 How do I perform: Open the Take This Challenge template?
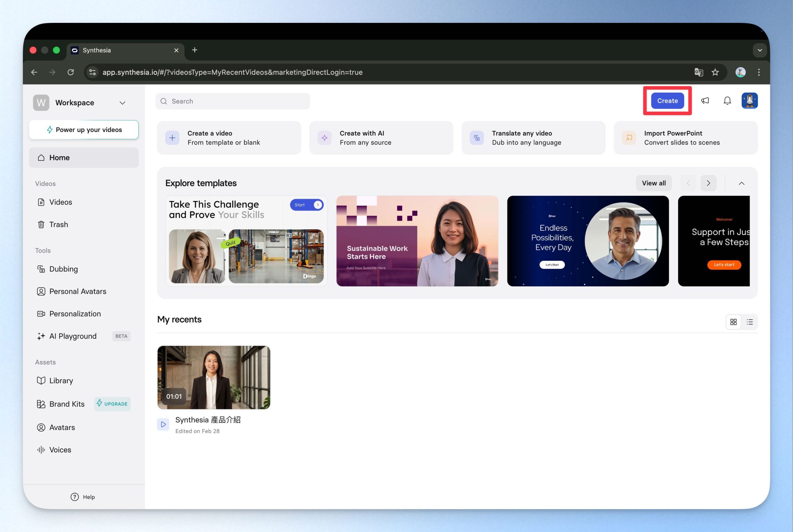pyautogui.click(x=247, y=241)
